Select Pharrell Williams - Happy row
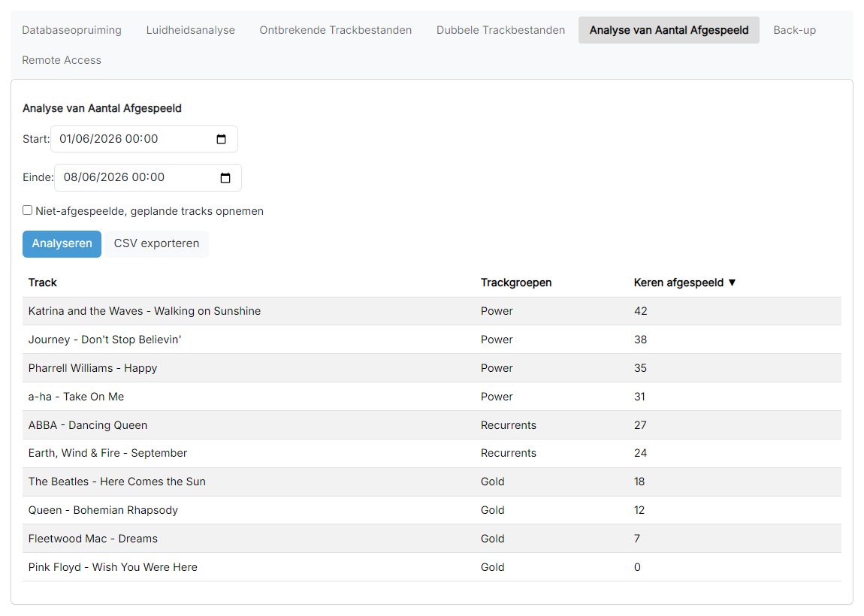Viewport: 864px width, 616px height. coord(432,368)
